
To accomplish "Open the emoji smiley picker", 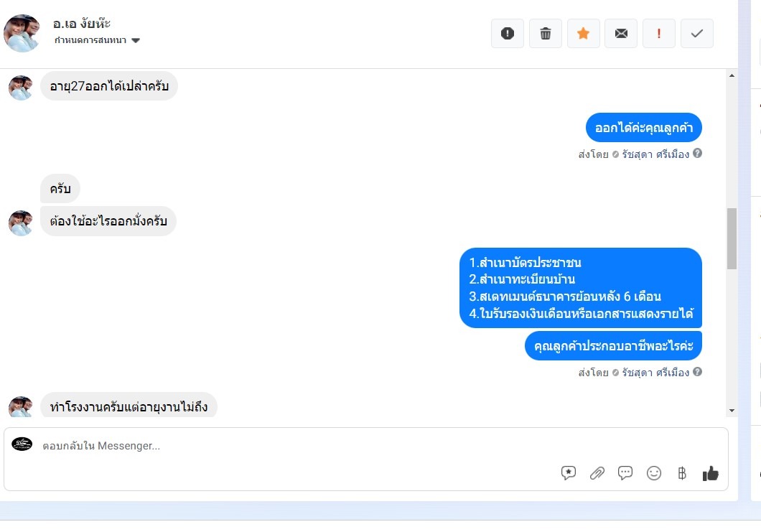I will click(x=654, y=473).
